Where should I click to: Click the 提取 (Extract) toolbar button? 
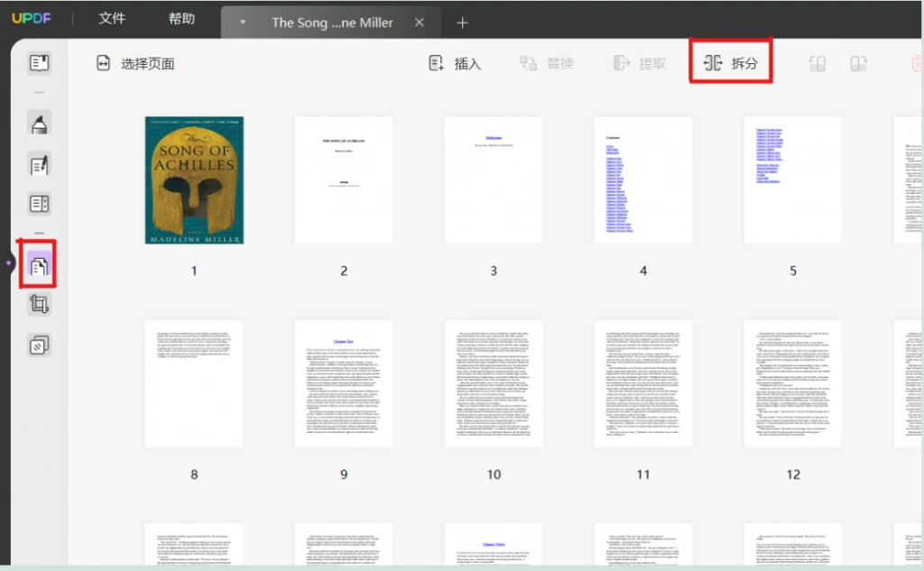[x=640, y=63]
